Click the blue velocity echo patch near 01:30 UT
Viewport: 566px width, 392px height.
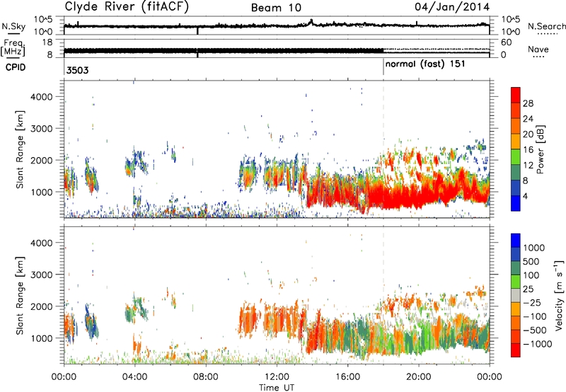coord(91,322)
